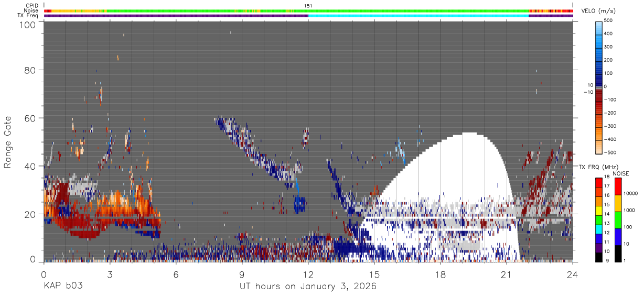Click hour 9 on the UT time axis
644x297 pixels.
(242, 274)
